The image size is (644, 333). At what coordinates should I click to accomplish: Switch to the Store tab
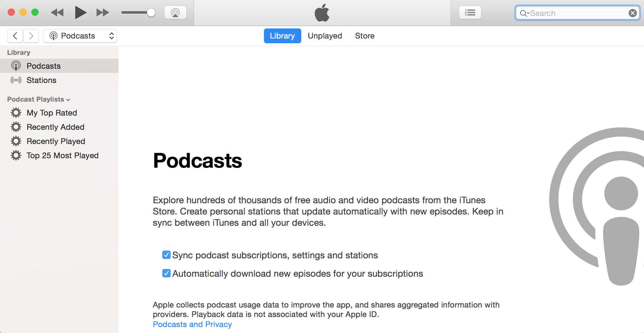(x=365, y=36)
